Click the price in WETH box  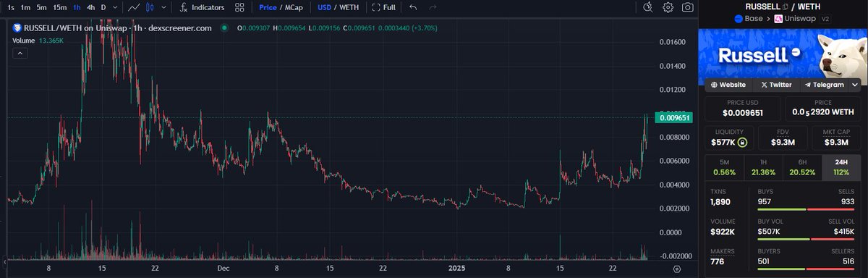pos(823,109)
